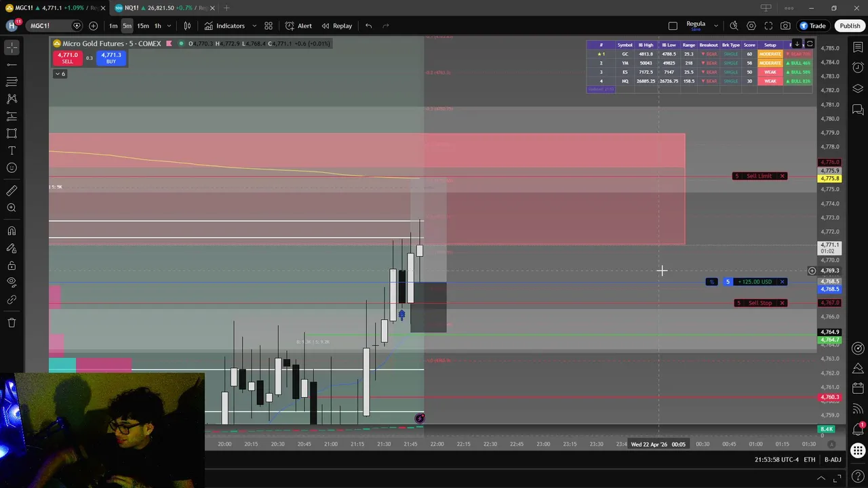Viewport: 868px width, 488px height.
Task: Open the emoji and icons tool
Action: pos(12,167)
